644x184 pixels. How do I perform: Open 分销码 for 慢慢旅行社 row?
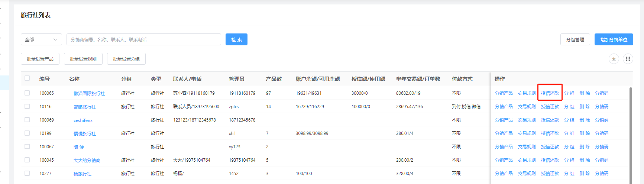click(x=602, y=133)
